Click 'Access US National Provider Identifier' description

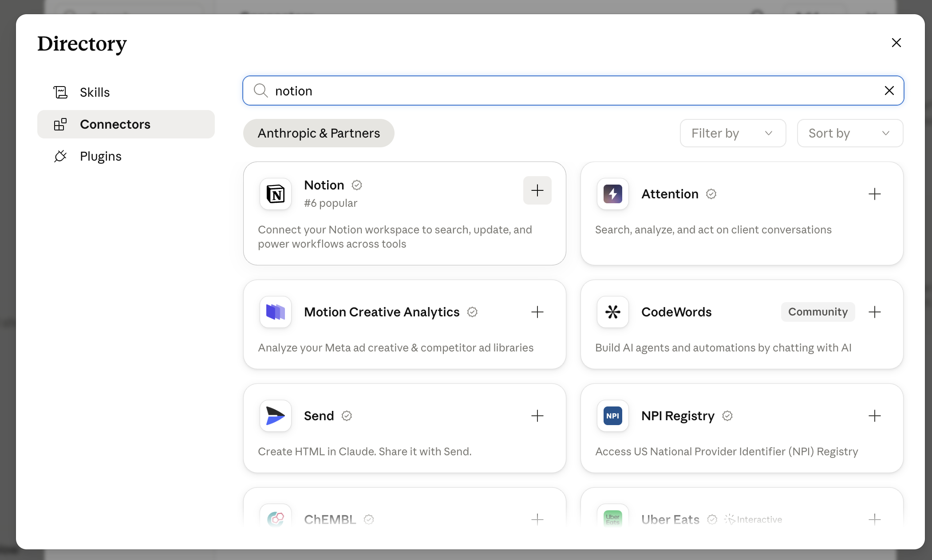727,451
